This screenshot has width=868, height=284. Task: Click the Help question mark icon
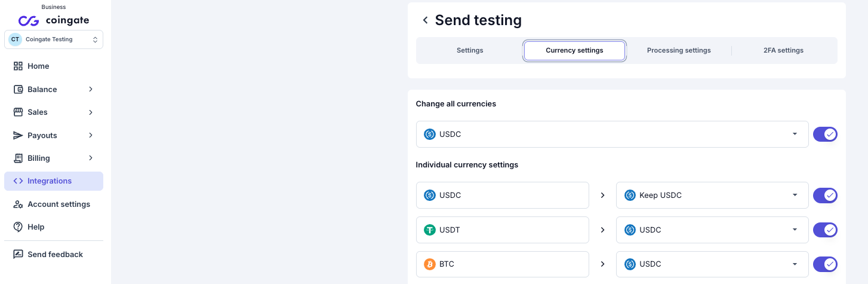(18, 227)
